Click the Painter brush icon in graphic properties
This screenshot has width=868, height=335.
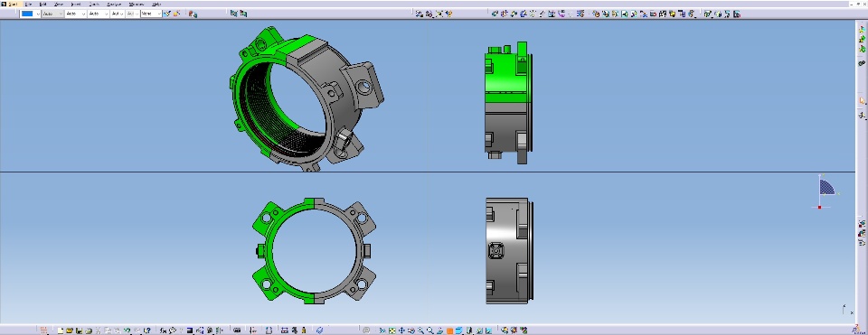pos(166,14)
